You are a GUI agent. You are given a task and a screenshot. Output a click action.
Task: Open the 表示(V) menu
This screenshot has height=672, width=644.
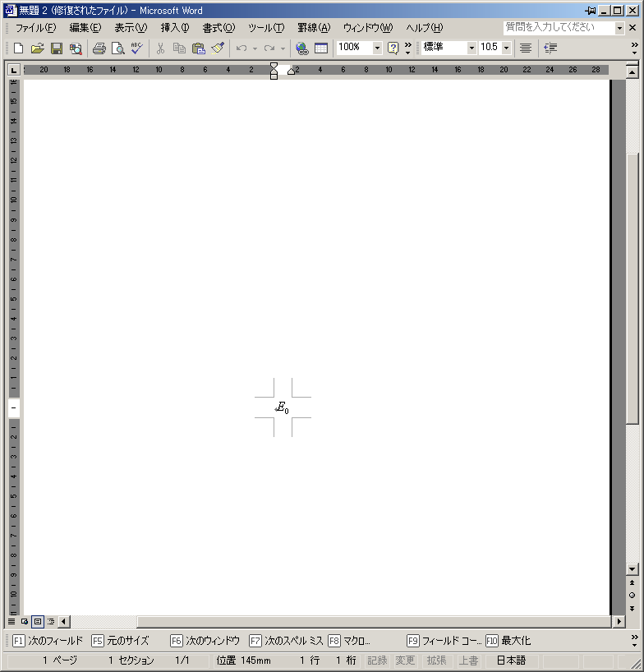[x=131, y=28]
